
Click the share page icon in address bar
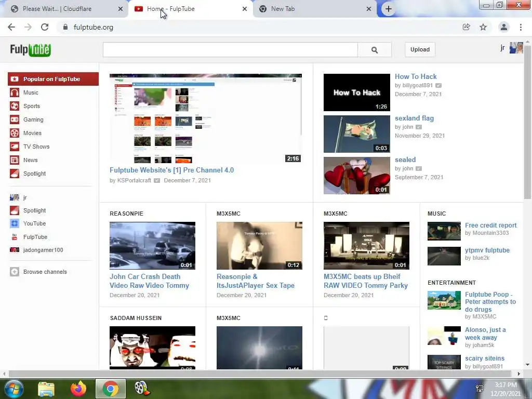pyautogui.click(x=466, y=27)
